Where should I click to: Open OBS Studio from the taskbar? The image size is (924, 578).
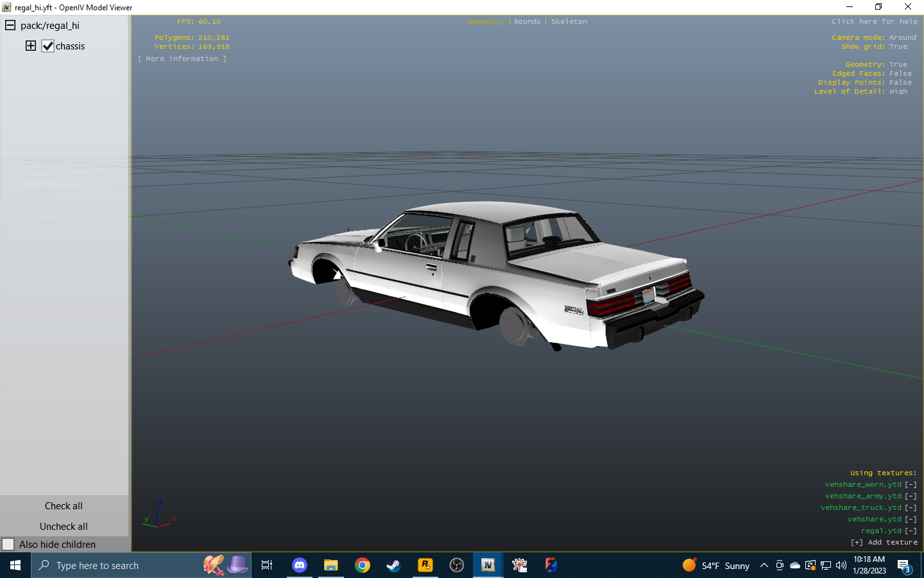456,565
